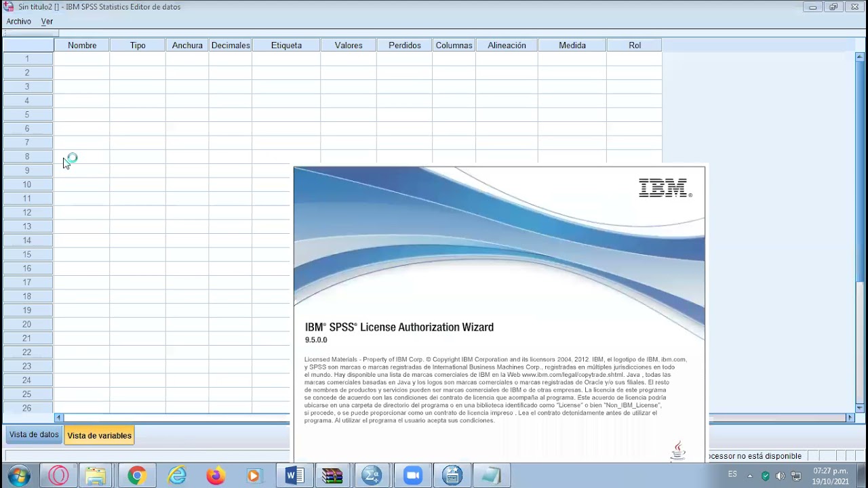
Task: Click the Tipo column header
Action: coord(138,45)
